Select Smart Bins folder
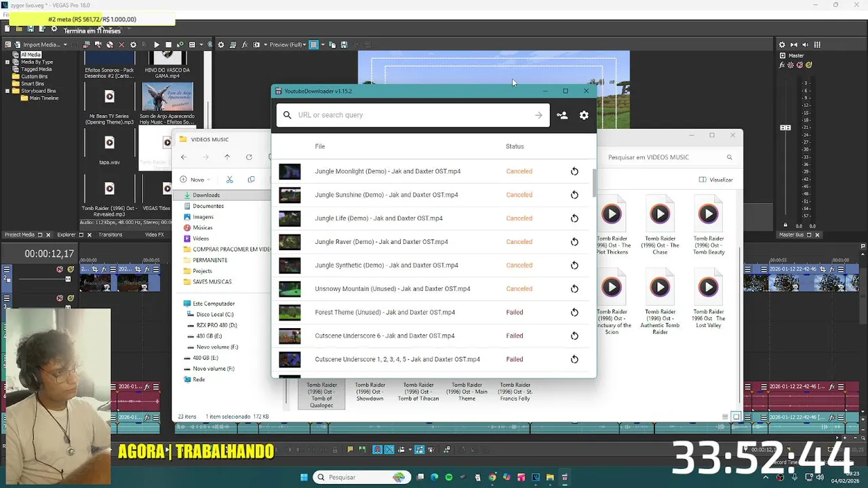Screen dimensions: 868x488 (x=32, y=83)
